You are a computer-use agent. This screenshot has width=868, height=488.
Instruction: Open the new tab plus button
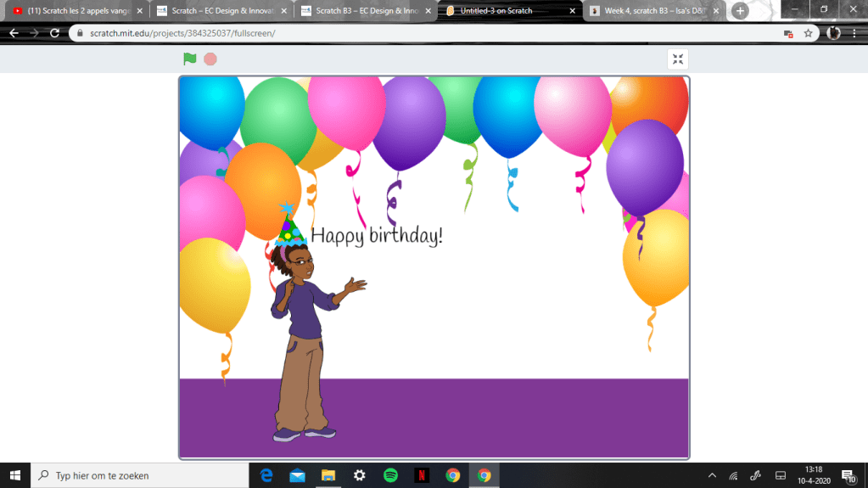740,11
